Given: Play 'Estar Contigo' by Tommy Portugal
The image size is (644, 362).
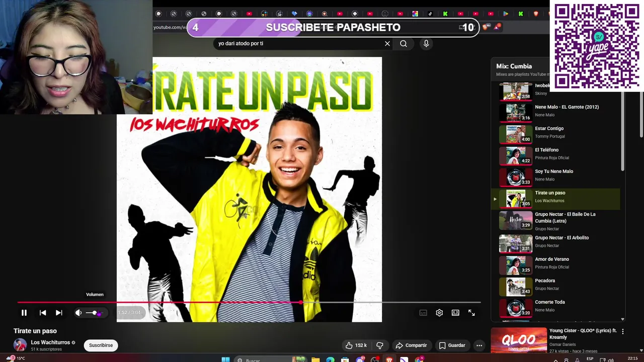Looking at the screenshot, I should 555,134.
